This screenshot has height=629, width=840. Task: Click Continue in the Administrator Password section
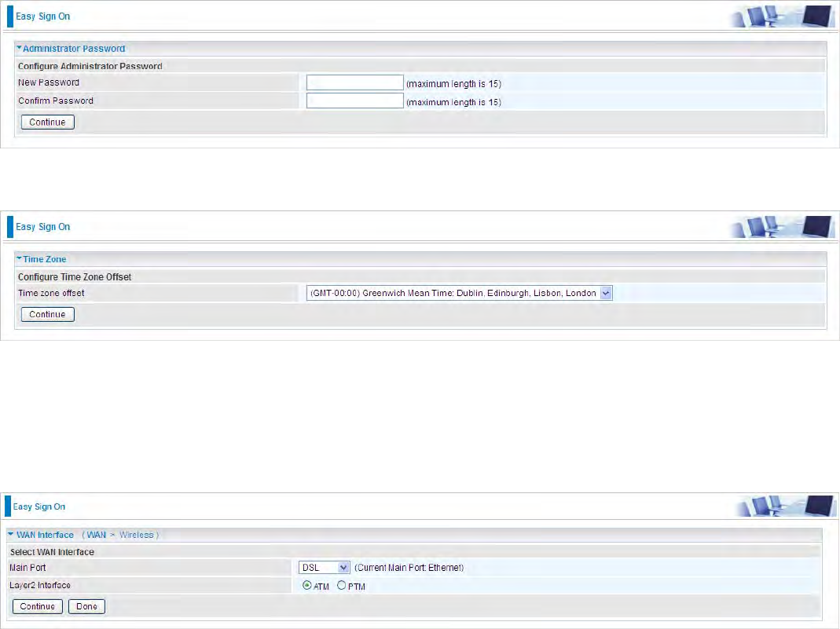pos(48,122)
